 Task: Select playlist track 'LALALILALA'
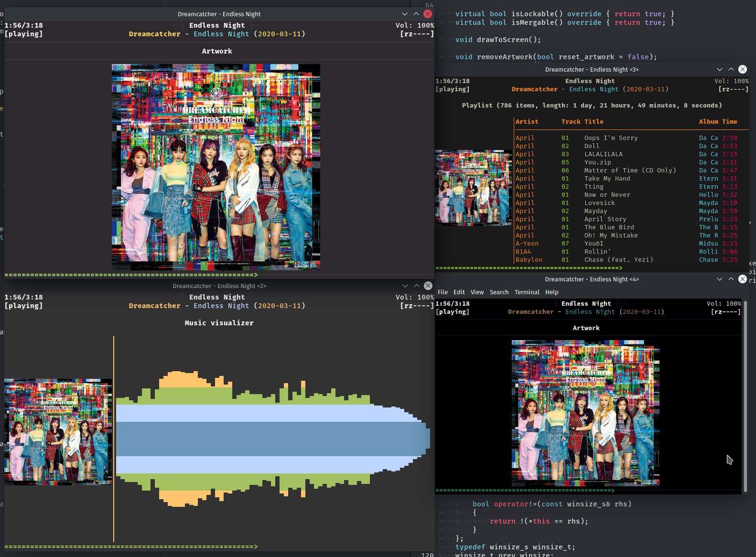pos(626,154)
